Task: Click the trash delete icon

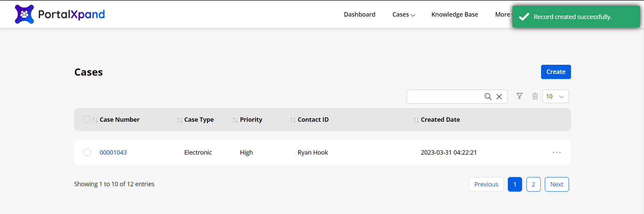Action: coord(535,96)
